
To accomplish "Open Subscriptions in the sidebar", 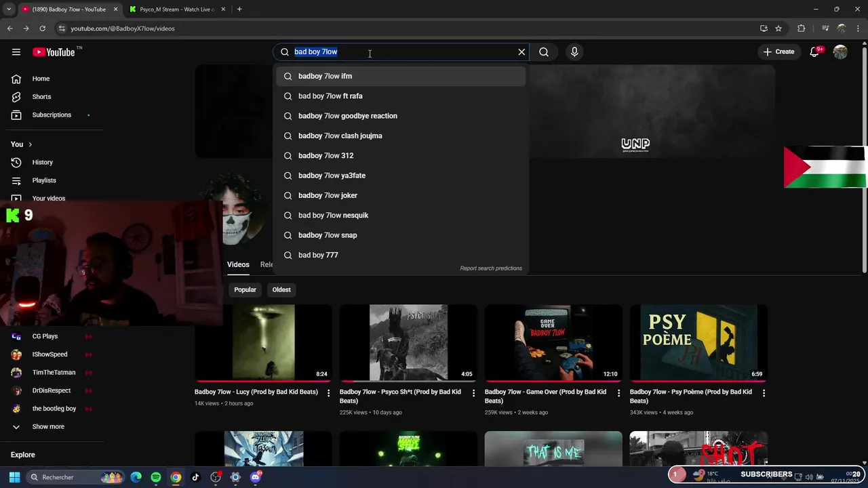I will [52, 115].
